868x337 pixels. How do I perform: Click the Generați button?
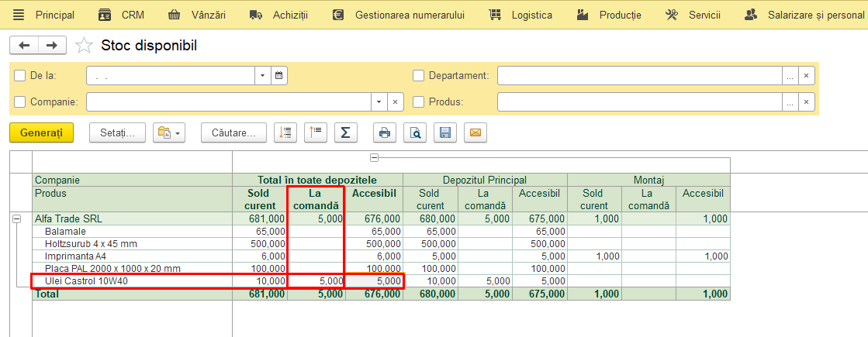click(42, 132)
